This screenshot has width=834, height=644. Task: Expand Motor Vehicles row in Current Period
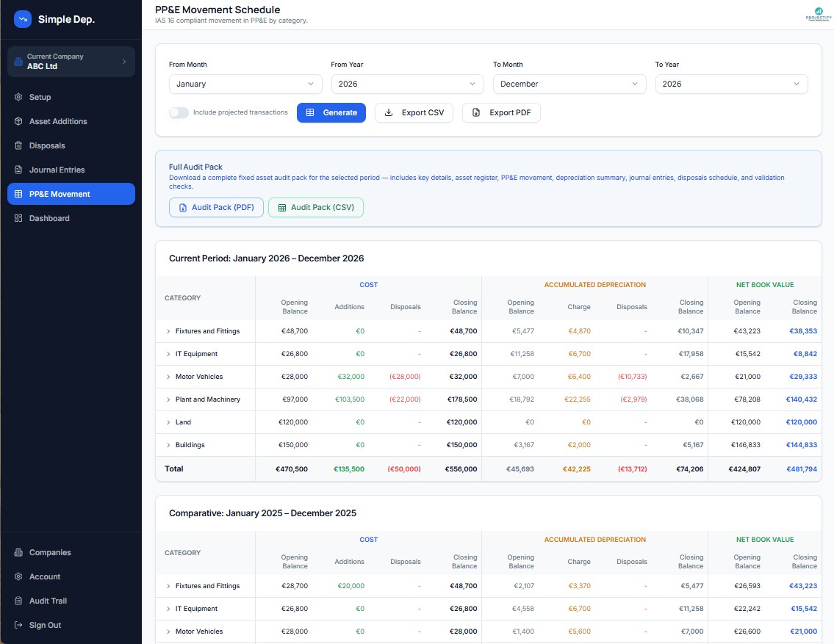pos(168,377)
